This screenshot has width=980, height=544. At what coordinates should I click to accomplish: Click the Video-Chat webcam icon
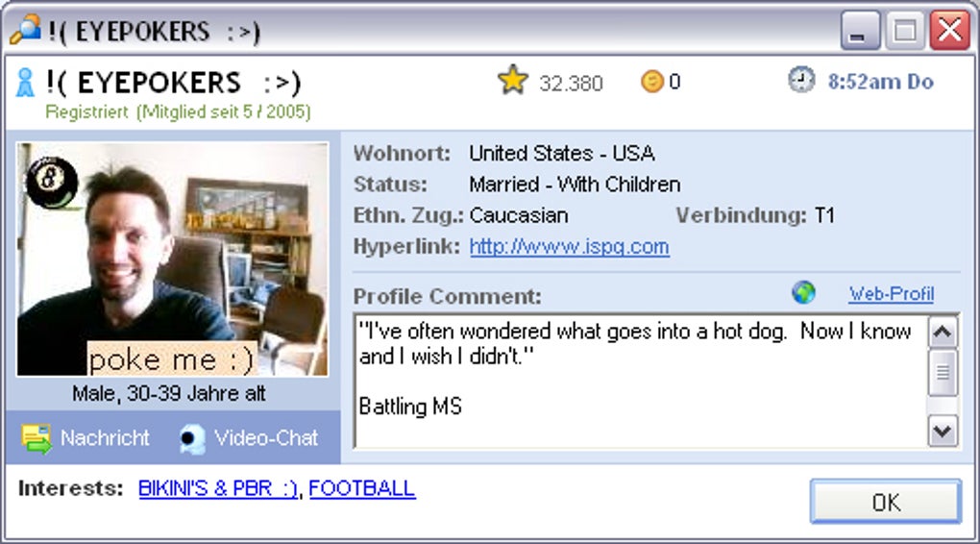pyautogui.click(x=192, y=438)
